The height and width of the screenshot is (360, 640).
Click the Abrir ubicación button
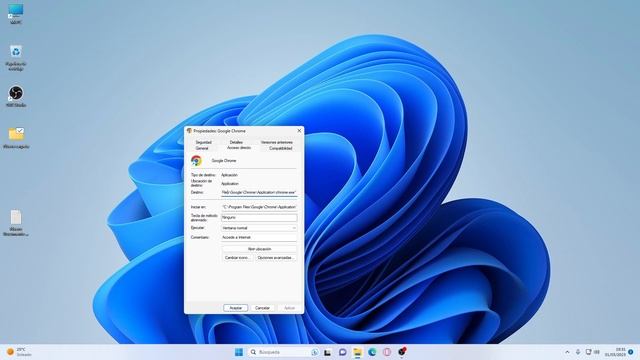pyautogui.click(x=259, y=249)
